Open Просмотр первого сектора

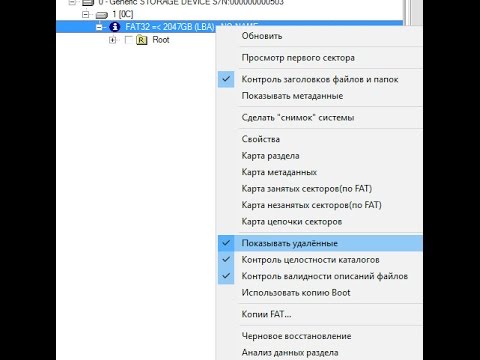pyautogui.click(x=320, y=58)
